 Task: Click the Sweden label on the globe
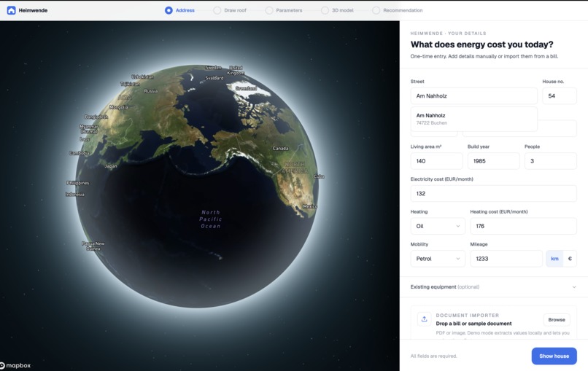pyautogui.click(x=213, y=68)
